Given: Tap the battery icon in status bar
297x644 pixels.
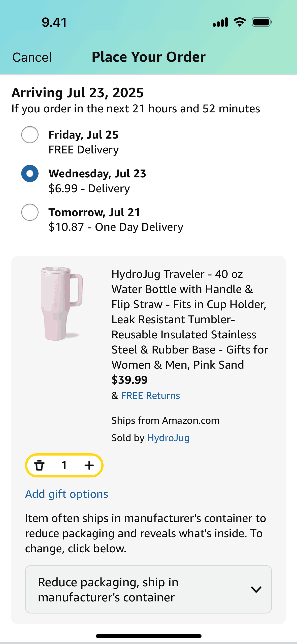Looking at the screenshot, I should 262,22.
